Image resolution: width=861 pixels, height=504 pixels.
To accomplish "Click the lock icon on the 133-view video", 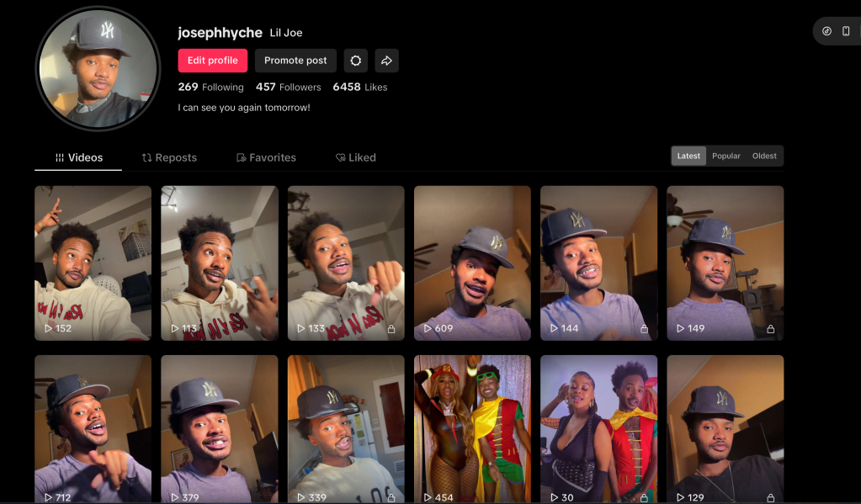I will pos(391,329).
